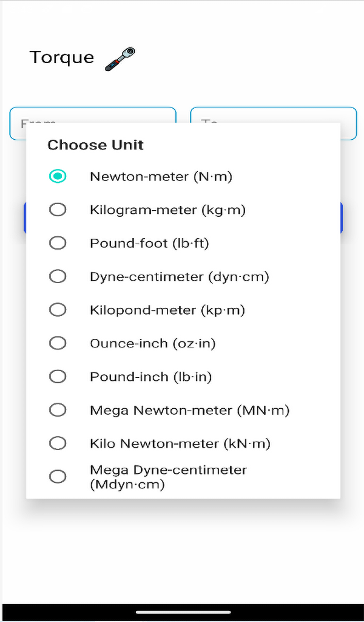Choose Mega Dyne-centimeter (Mdyn·cm) unit
This screenshot has width=364, height=622.
58,476
